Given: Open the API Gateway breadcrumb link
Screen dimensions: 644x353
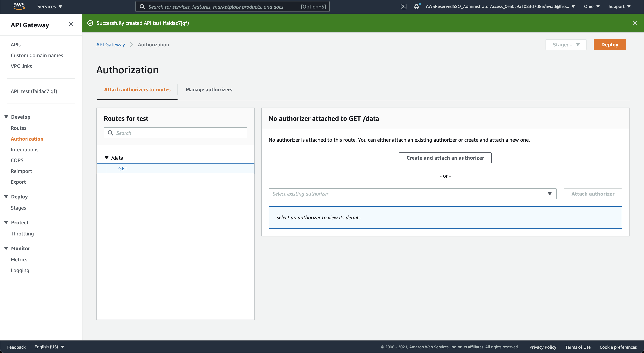Looking at the screenshot, I should click(x=111, y=45).
